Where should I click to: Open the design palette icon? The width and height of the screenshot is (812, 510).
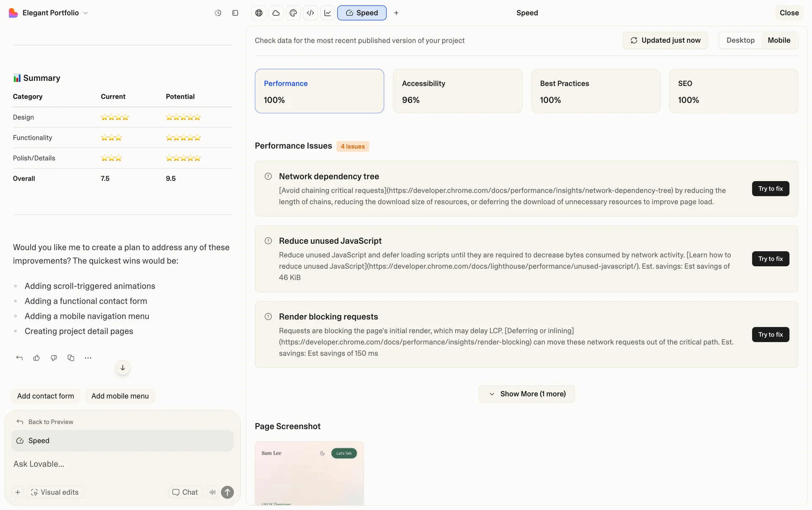(293, 13)
